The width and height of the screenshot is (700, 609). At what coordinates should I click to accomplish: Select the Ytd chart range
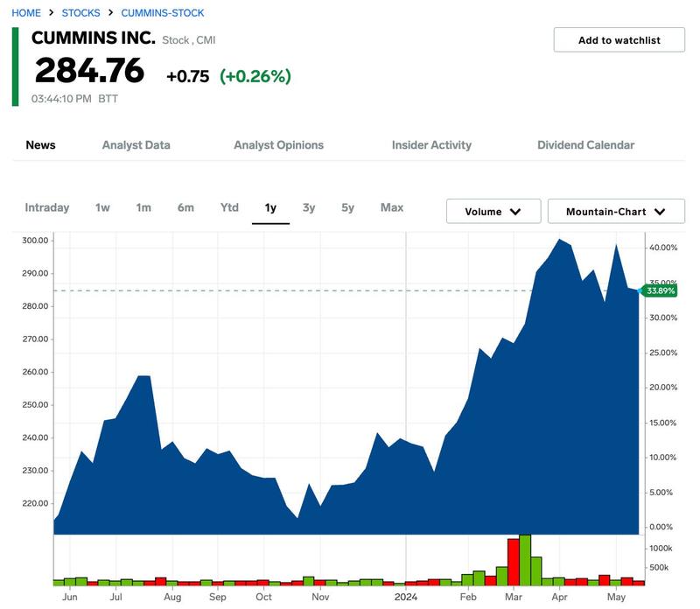click(x=229, y=207)
